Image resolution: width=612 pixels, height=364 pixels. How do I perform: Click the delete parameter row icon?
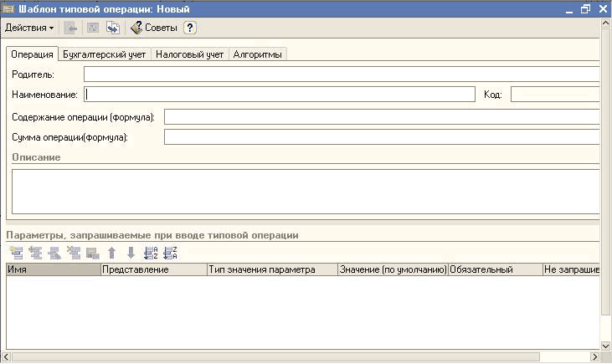[x=74, y=253]
